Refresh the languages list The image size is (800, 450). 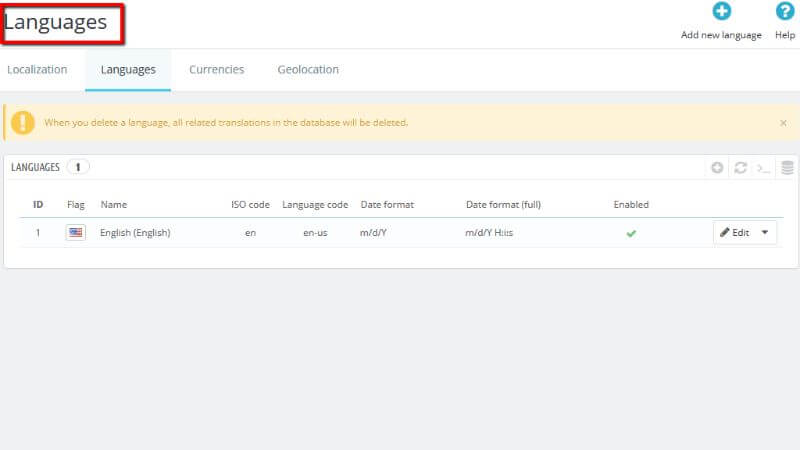[740, 167]
